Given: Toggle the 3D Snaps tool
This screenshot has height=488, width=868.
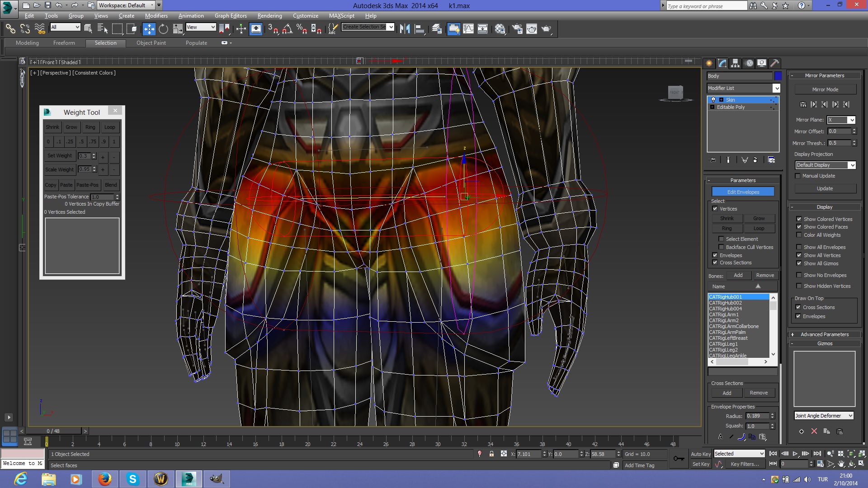Looking at the screenshot, I should 273,29.
